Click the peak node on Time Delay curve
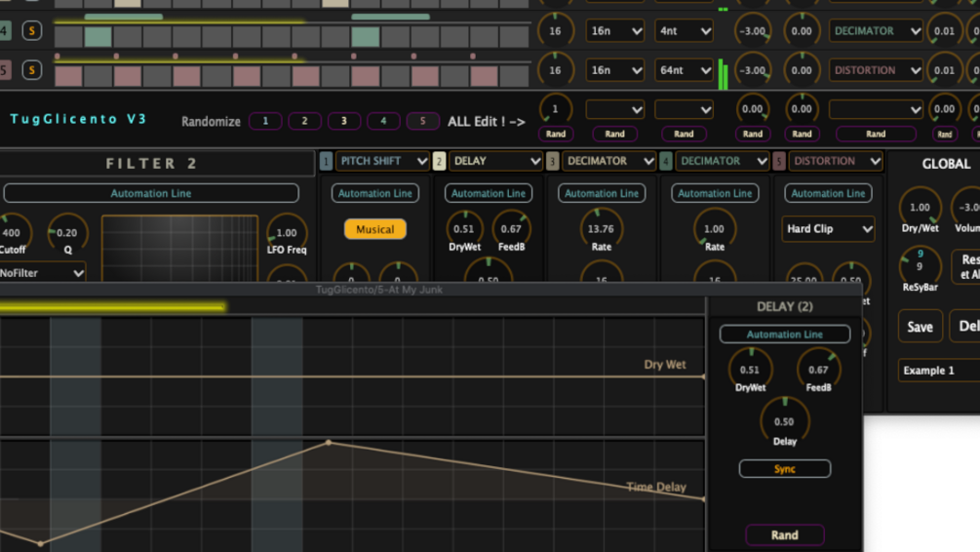This screenshot has height=552, width=980. point(329,443)
